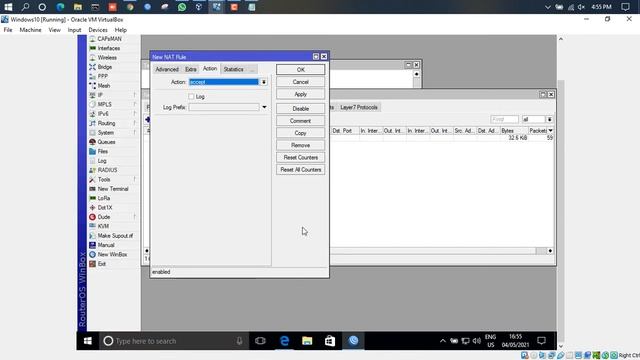The height and width of the screenshot is (360, 640).
Task: Open the table column selector dropdown
Action: [551, 131]
